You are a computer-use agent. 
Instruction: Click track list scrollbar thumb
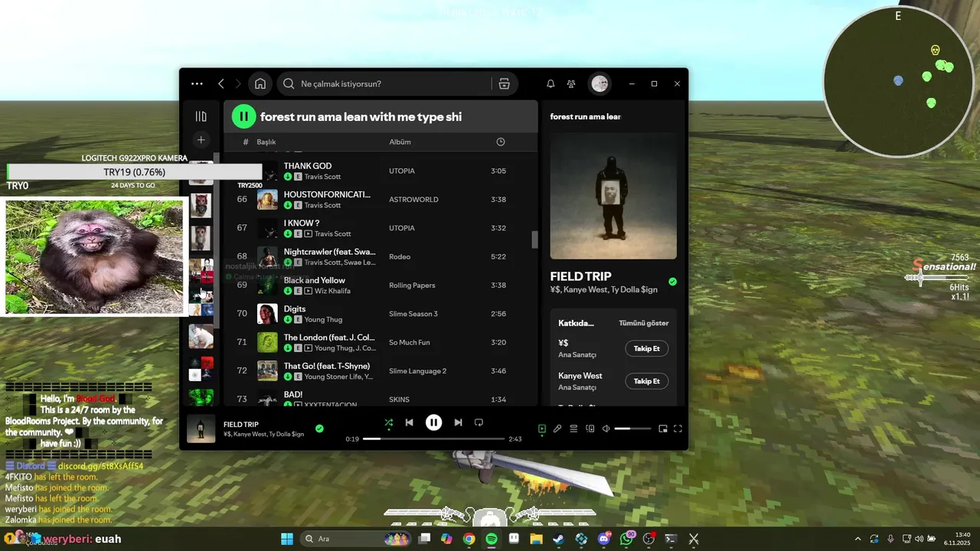(x=534, y=240)
